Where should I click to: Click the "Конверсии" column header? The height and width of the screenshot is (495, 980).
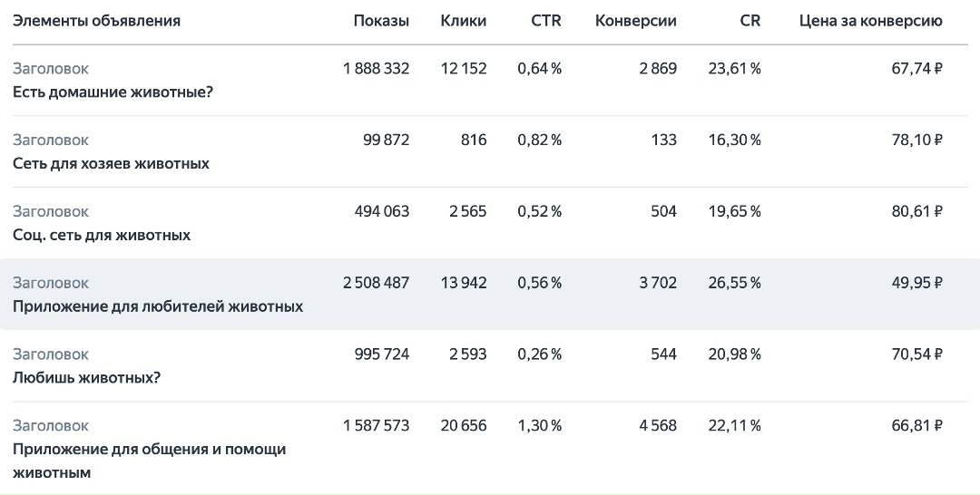click(635, 21)
